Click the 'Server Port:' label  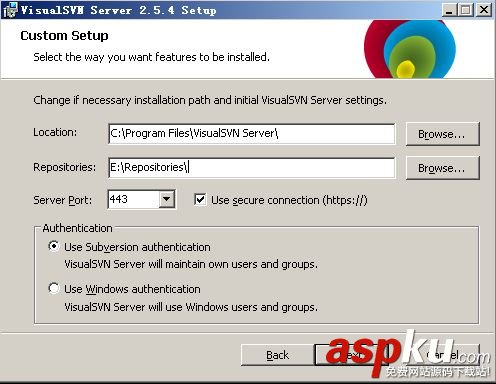click(62, 200)
